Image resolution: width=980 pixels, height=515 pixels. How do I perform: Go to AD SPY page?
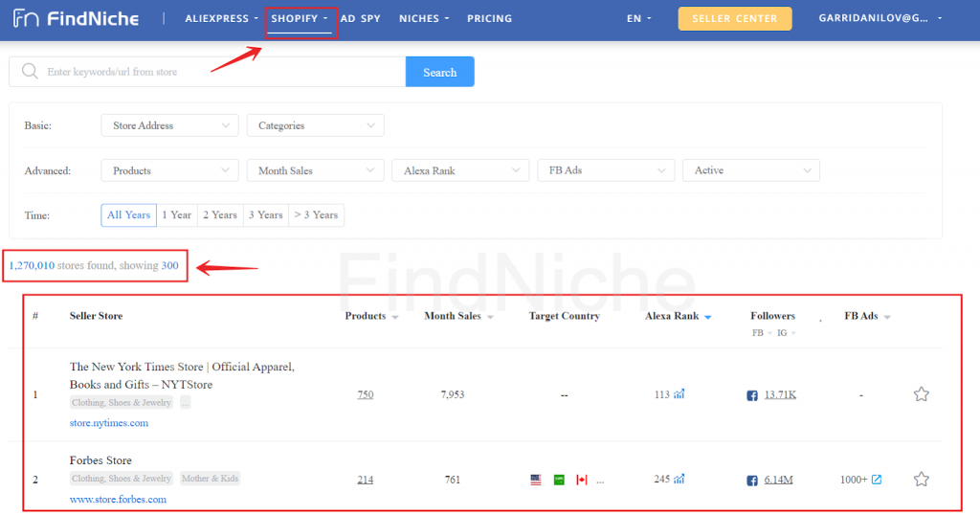tap(361, 19)
